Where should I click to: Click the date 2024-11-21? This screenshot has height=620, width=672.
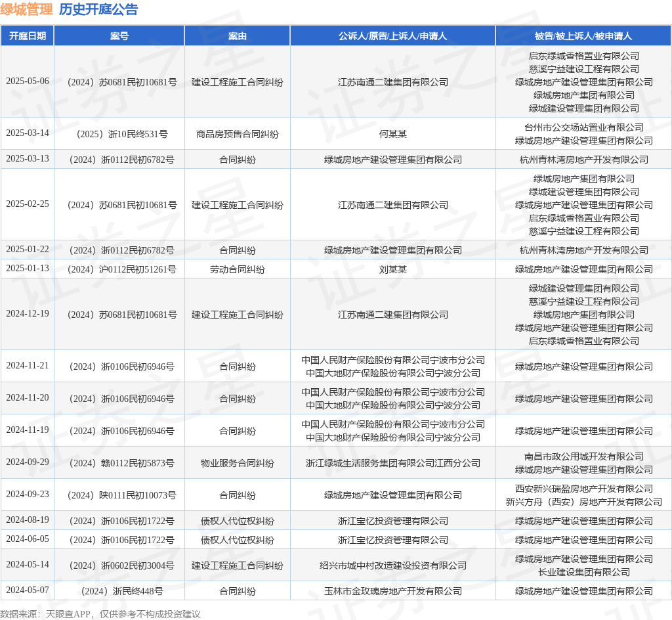point(28,365)
